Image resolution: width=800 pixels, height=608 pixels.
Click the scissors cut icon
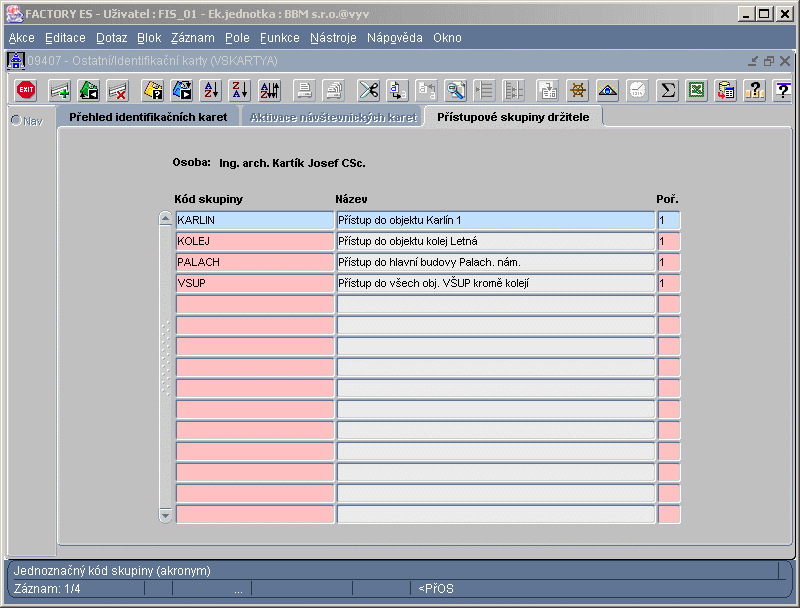point(368,90)
